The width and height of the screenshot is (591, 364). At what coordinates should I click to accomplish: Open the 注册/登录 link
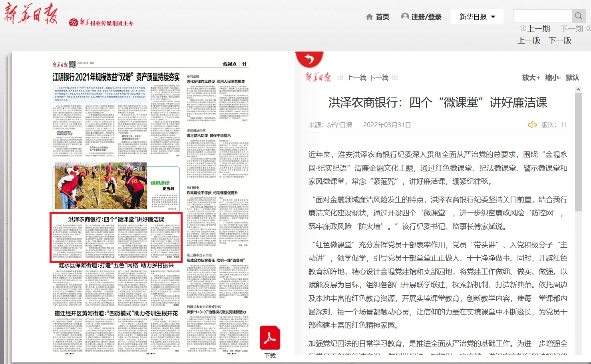click(x=426, y=17)
